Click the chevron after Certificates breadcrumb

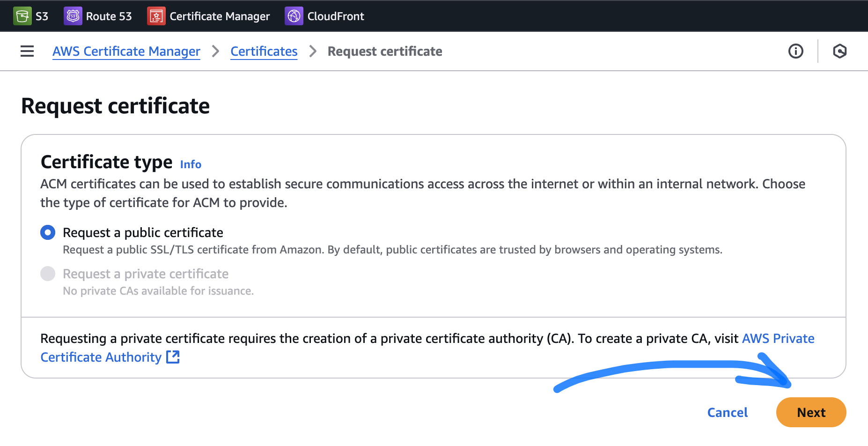click(x=313, y=51)
